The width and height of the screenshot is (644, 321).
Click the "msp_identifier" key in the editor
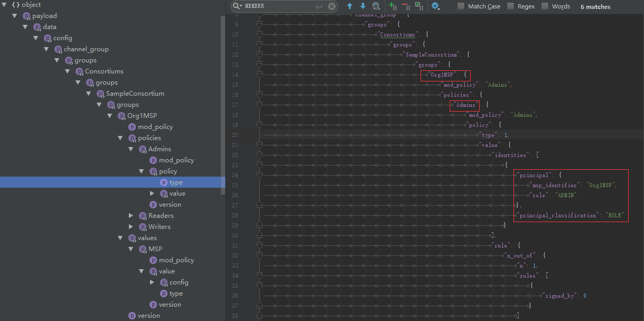(554, 185)
